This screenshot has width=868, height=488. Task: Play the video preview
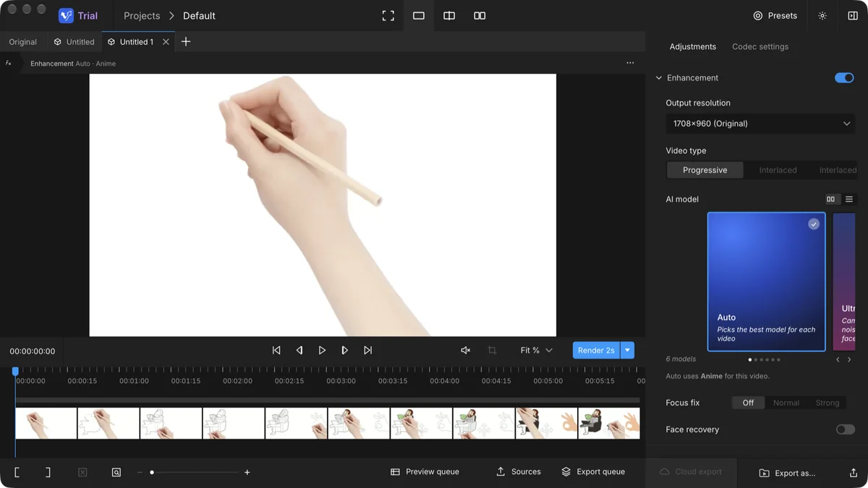tap(322, 350)
